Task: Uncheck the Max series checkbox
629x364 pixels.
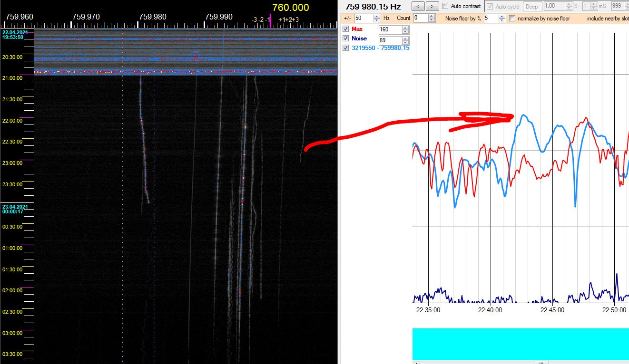Action: click(346, 29)
